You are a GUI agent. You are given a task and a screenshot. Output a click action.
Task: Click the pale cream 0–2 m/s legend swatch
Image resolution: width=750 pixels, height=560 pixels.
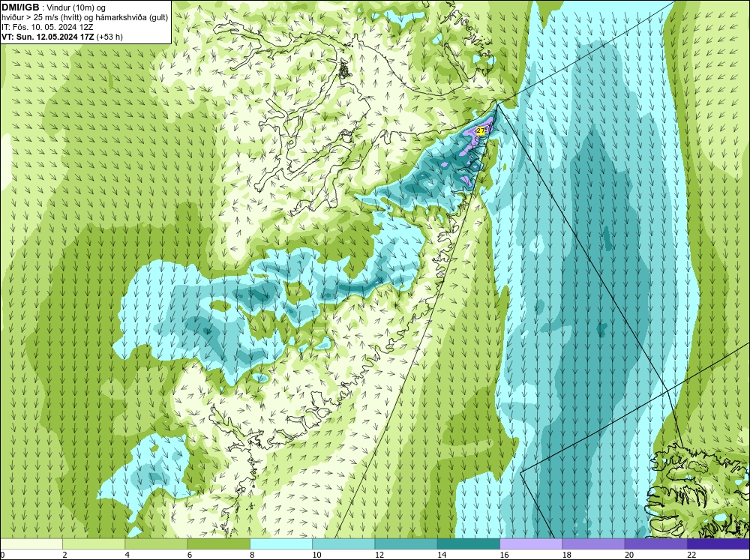[31, 544]
